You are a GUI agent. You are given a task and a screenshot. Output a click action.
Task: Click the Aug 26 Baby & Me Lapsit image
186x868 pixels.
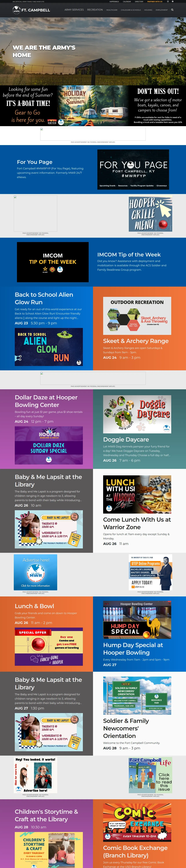(49, 529)
